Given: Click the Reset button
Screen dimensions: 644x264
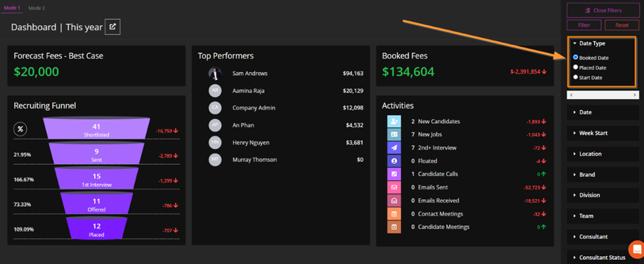Looking at the screenshot, I should pos(622,25).
